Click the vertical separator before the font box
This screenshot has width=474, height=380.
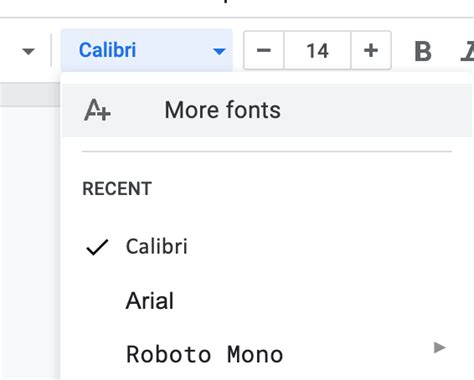coord(51,50)
